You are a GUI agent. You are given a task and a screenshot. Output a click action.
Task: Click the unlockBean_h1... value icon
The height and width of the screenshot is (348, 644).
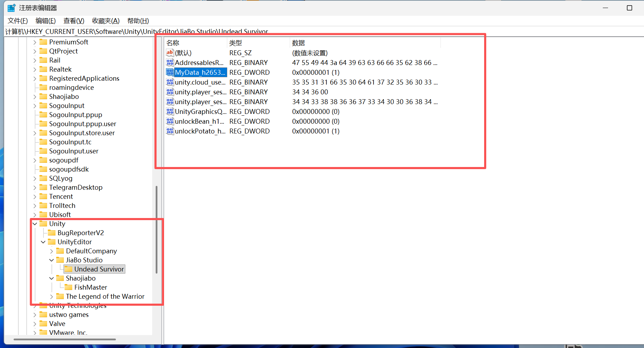point(170,121)
